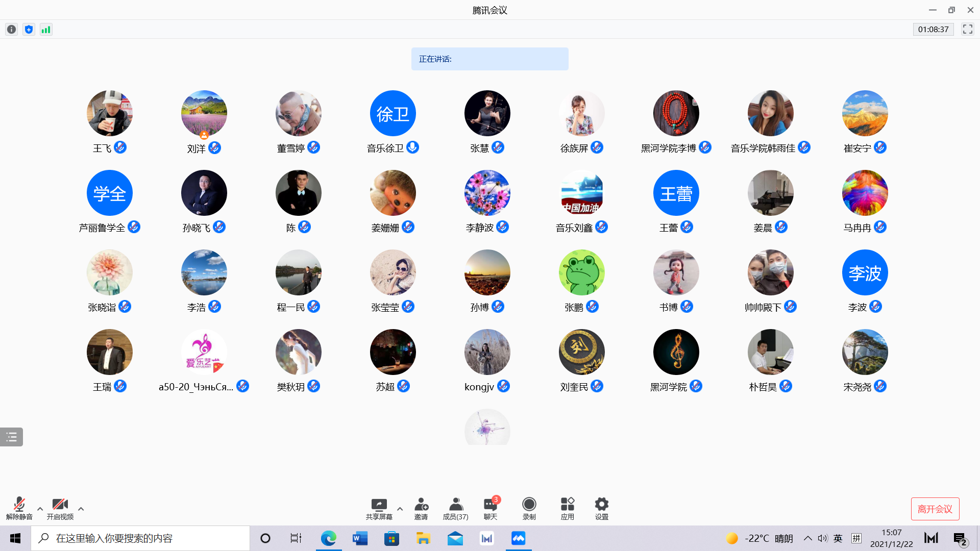Start 共享屏幕 screen sharing
The image size is (980, 551).
click(379, 509)
